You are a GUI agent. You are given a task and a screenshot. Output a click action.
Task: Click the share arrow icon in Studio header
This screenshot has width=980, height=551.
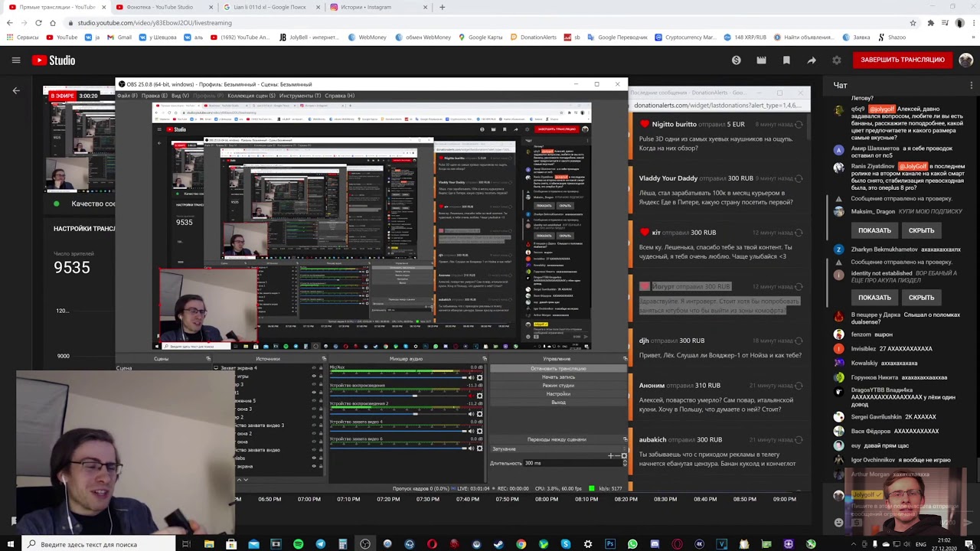pyautogui.click(x=812, y=60)
